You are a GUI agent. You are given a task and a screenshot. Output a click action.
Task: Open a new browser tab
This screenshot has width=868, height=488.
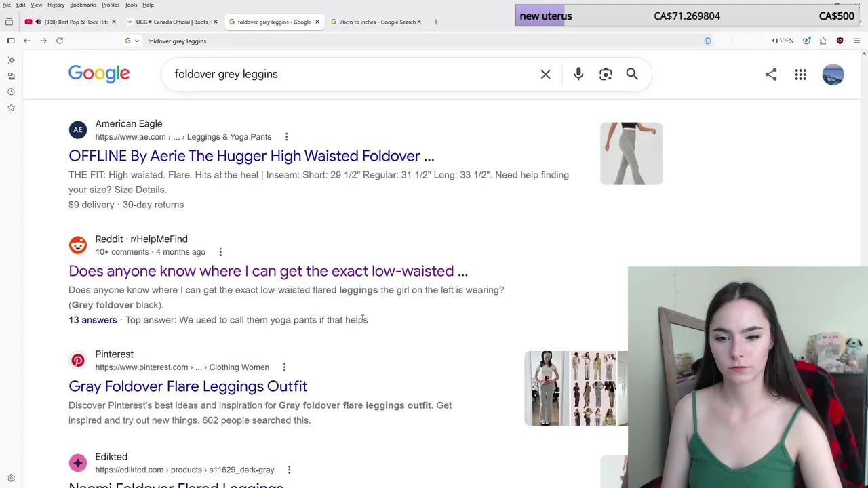435,22
